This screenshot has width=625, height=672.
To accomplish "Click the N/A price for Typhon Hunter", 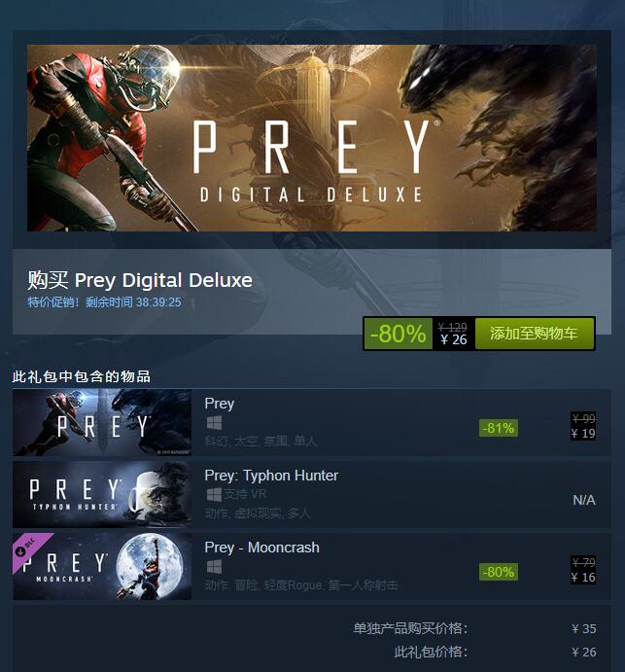I will [584, 500].
